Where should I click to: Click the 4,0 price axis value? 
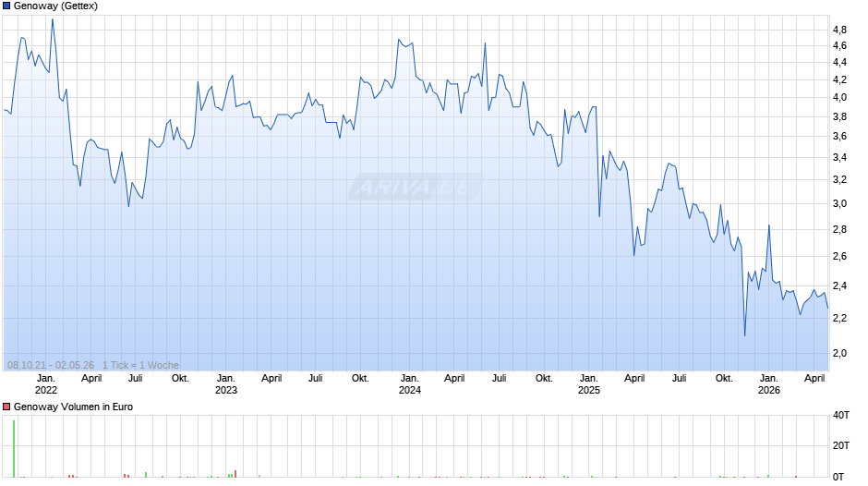pyautogui.click(x=839, y=98)
